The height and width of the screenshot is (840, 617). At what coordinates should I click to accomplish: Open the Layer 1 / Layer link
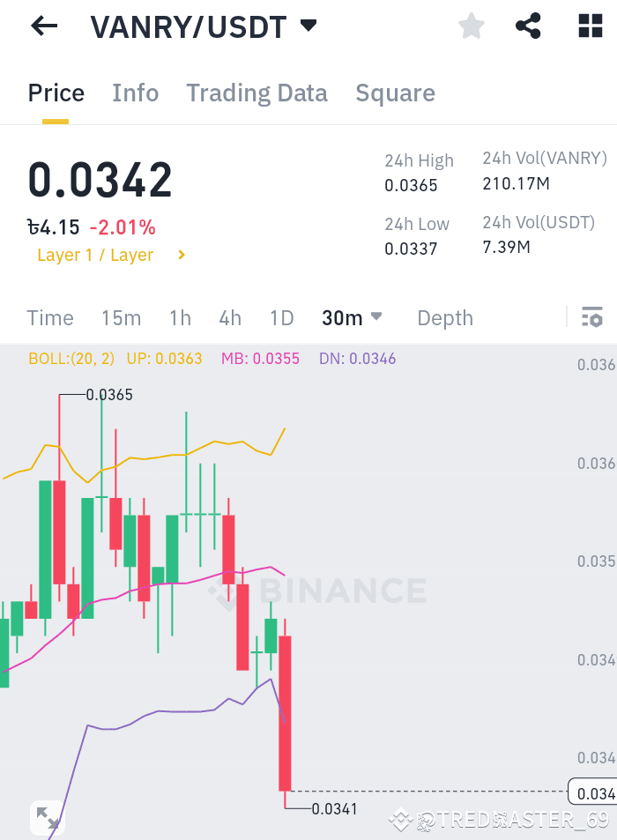pos(95,255)
